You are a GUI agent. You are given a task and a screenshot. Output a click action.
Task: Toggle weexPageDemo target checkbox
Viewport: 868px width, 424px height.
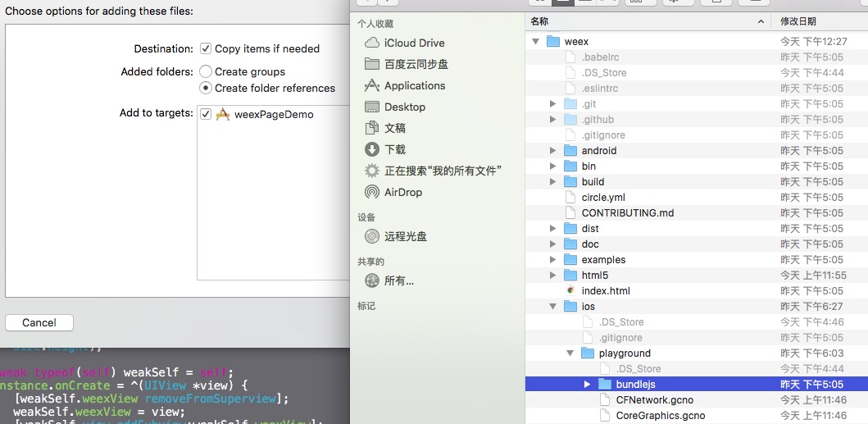coord(206,114)
